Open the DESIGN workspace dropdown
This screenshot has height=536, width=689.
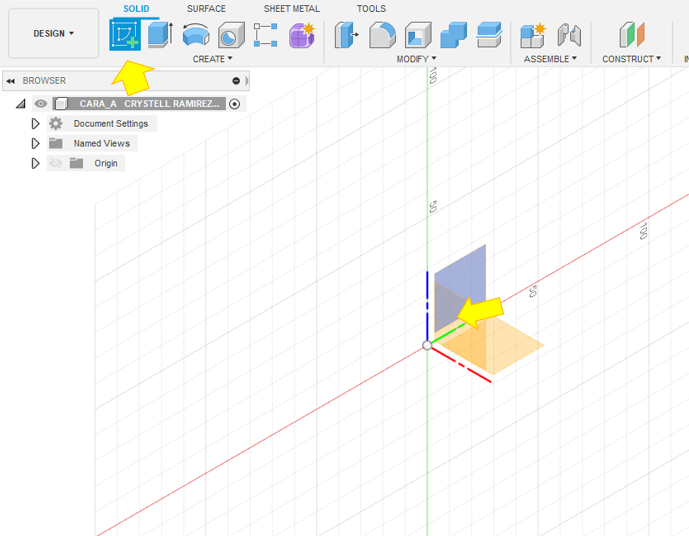click(x=54, y=33)
